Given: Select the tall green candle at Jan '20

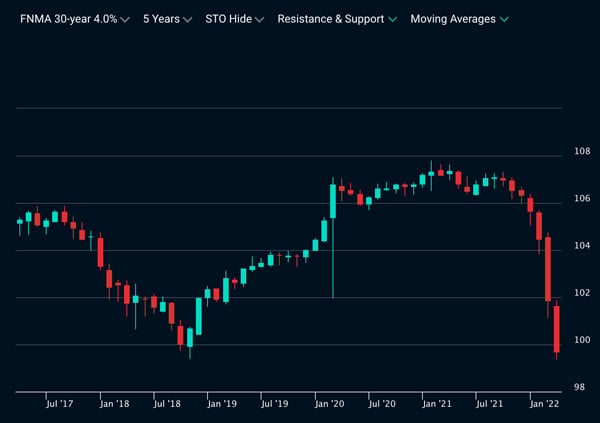Looking at the screenshot, I should (333, 201).
